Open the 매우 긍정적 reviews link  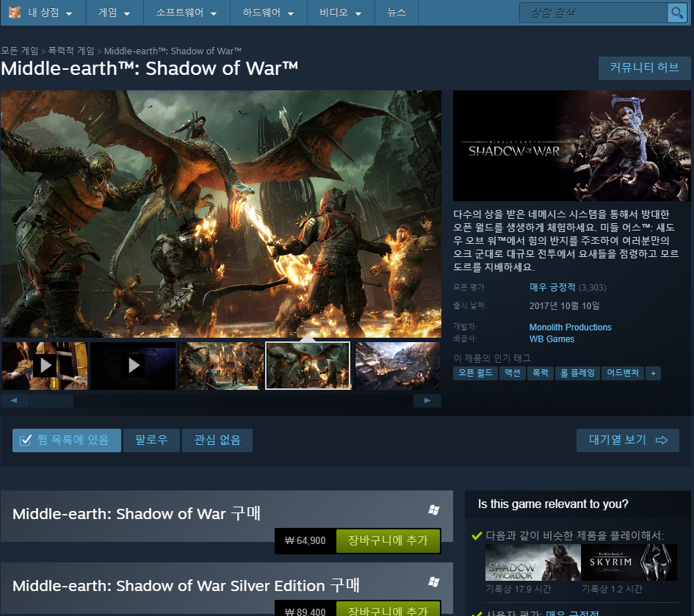(x=552, y=287)
